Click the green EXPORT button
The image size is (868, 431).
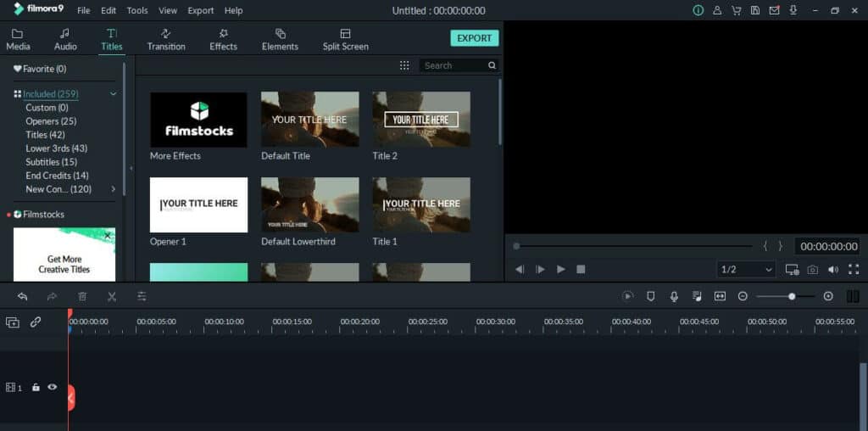(x=475, y=38)
